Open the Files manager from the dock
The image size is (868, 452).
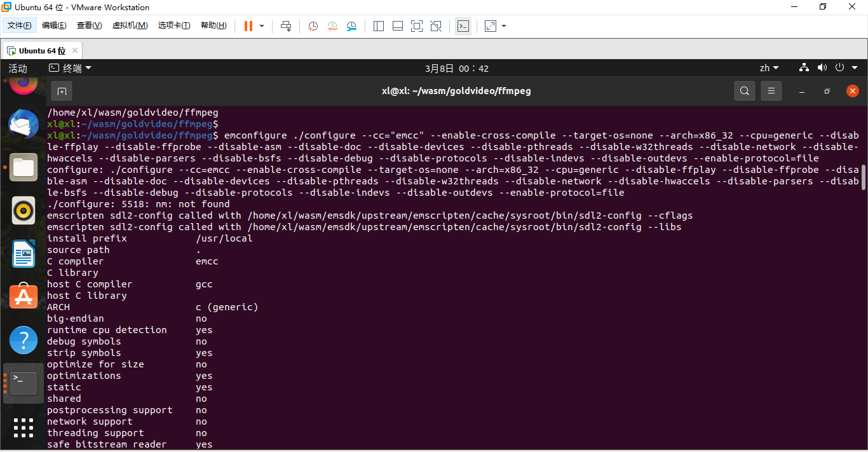[x=24, y=167]
